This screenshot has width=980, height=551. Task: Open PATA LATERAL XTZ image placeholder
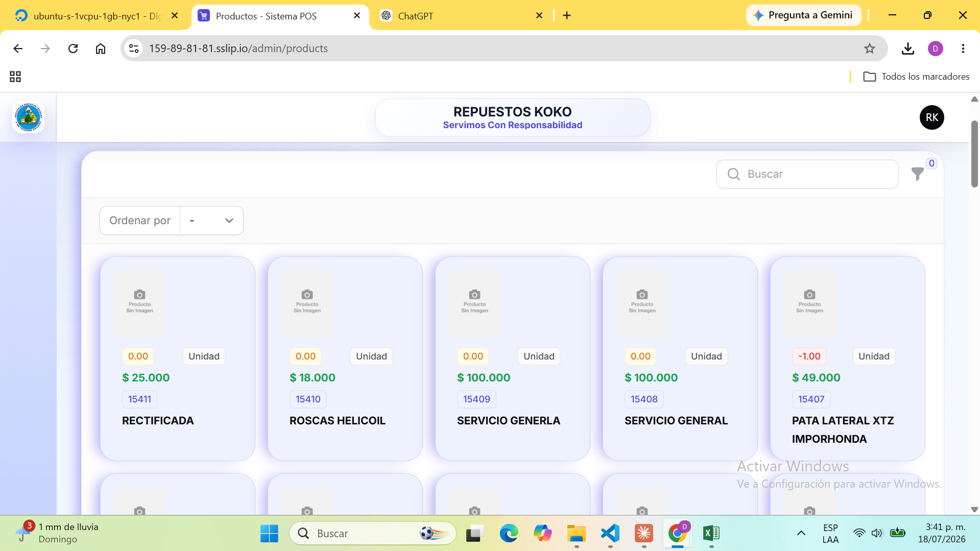click(x=809, y=303)
